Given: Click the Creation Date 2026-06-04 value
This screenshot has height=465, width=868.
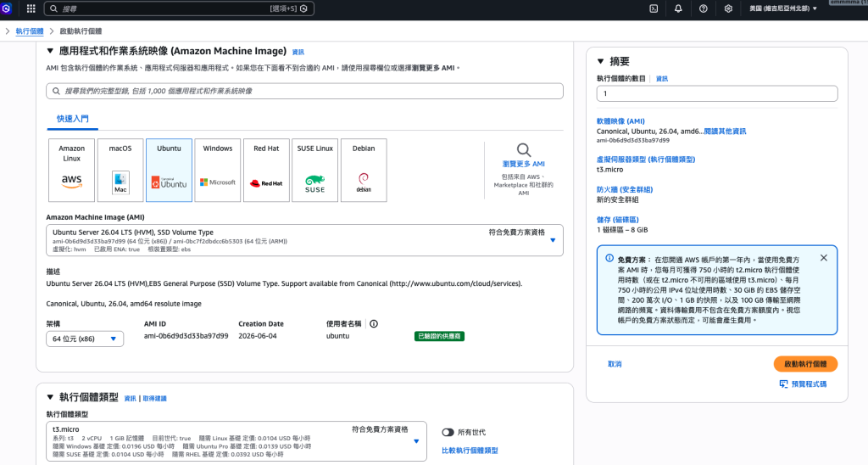Looking at the screenshot, I should coord(258,336).
